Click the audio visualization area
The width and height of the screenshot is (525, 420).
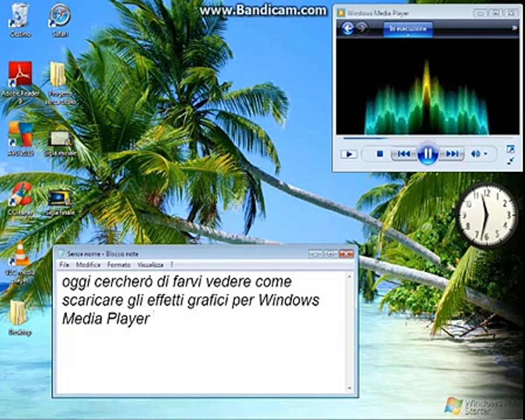coord(428,86)
